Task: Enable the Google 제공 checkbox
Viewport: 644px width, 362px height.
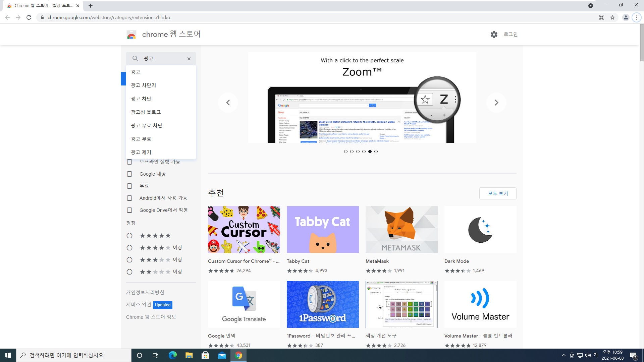Action: point(129,174)
